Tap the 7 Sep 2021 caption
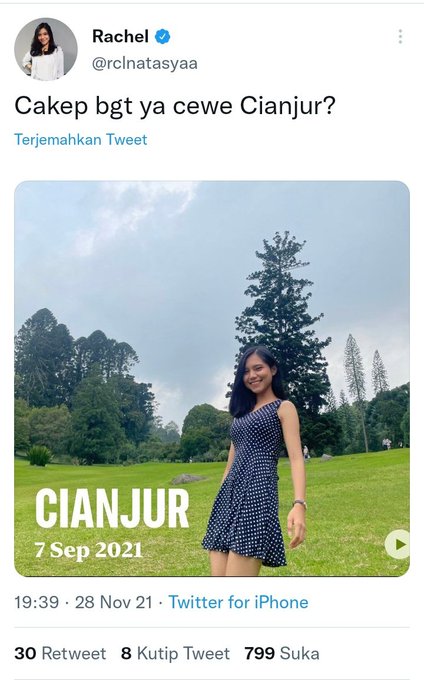Image resolution: width=424 pixels, height=680 pixels. [x=88, y=550]
